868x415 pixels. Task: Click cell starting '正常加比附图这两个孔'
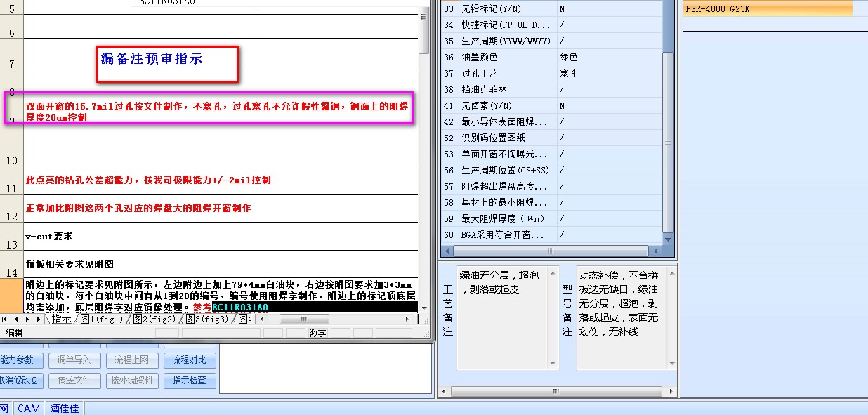[221, 209]
